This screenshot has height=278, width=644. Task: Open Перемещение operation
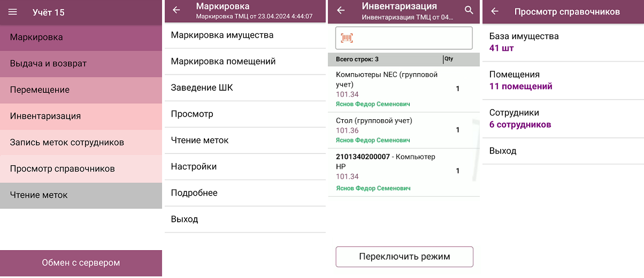[x=81, y=90]
